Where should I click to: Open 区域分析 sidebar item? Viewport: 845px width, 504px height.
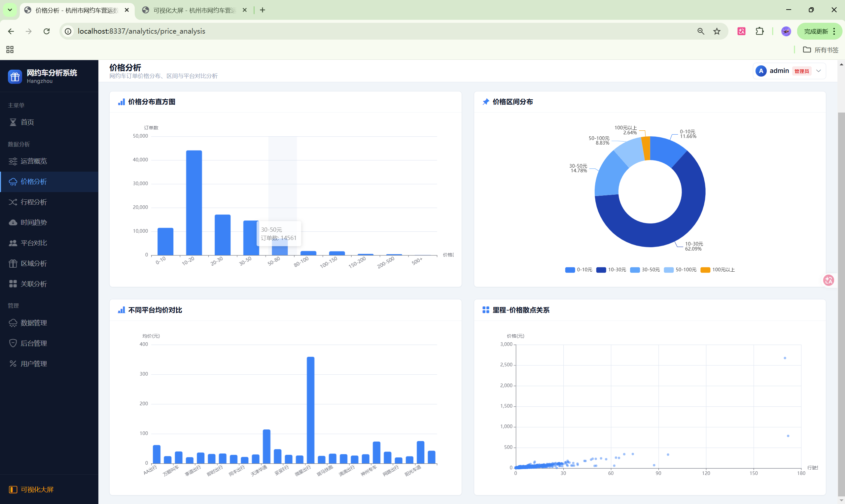pos(33,263)
